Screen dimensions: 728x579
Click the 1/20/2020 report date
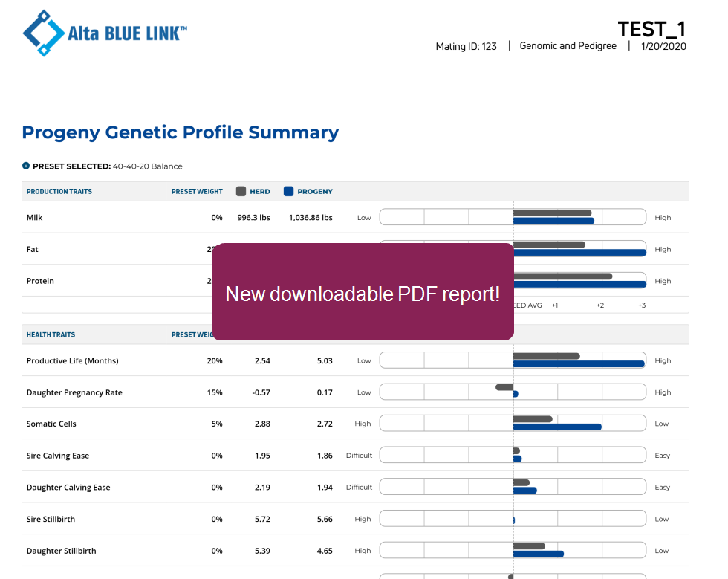663,46
